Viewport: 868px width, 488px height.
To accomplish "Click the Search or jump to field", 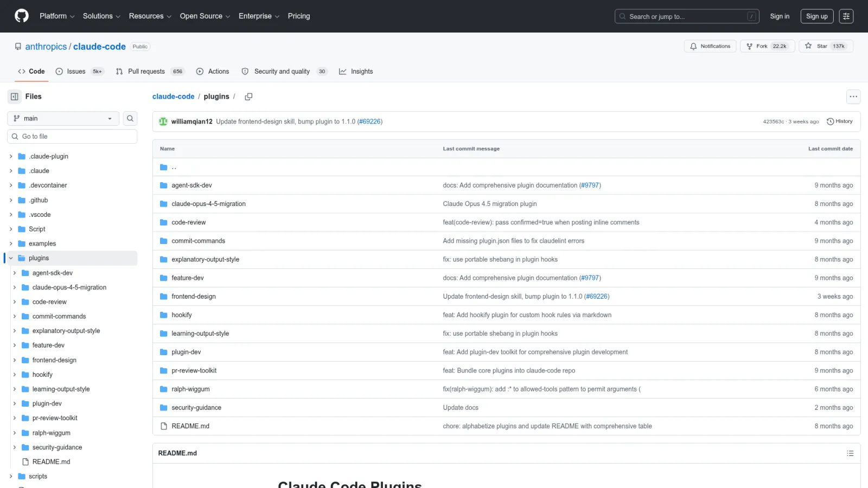I will (x=687, y=16).
